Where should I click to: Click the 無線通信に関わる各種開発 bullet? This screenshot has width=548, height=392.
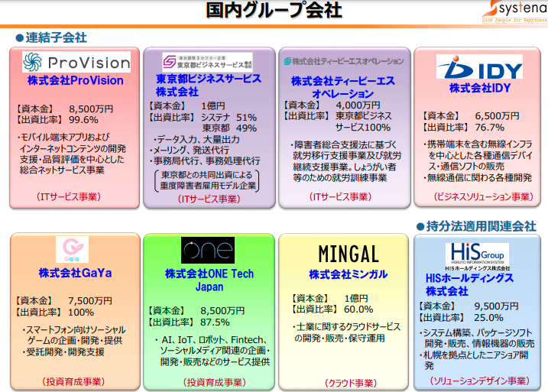click(x=478, y=177)
